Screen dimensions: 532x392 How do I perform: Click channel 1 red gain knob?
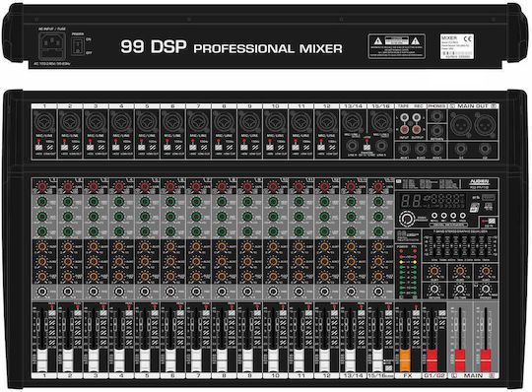(x=42, y=187)
